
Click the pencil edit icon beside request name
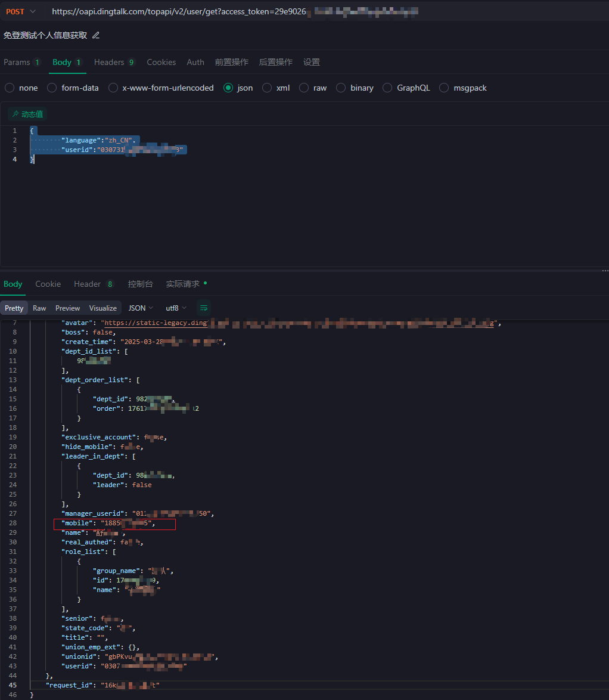(96, 35)
